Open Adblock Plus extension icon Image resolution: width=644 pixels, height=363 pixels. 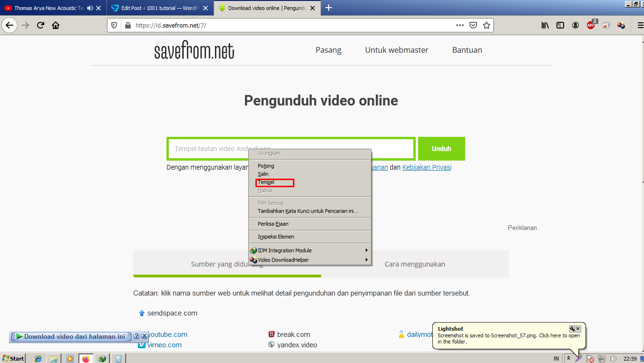pos(591,25)
